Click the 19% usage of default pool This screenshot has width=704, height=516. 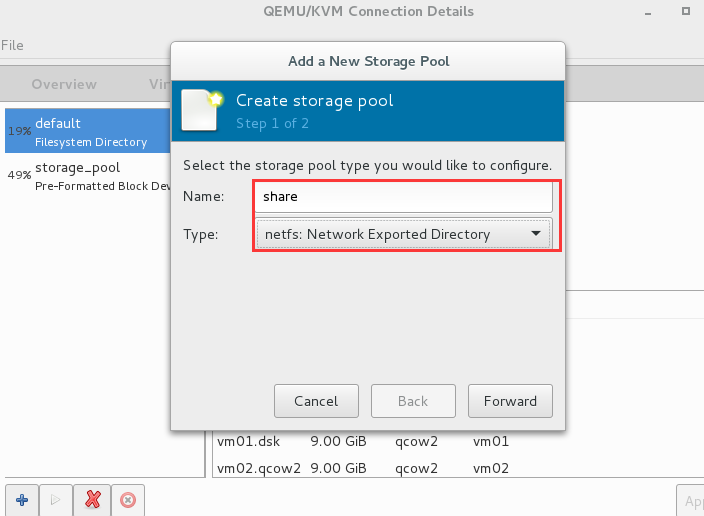(19, 131)
